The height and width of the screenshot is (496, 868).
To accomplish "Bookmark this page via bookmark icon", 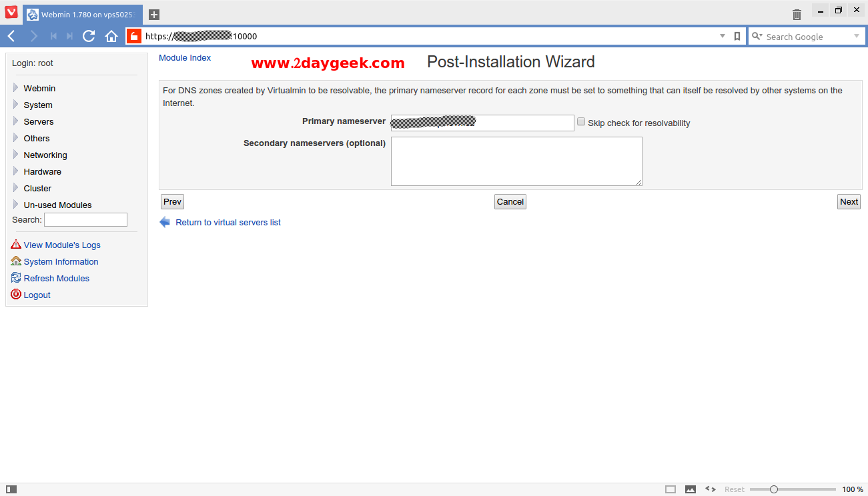I will click(x=737, y=36).
